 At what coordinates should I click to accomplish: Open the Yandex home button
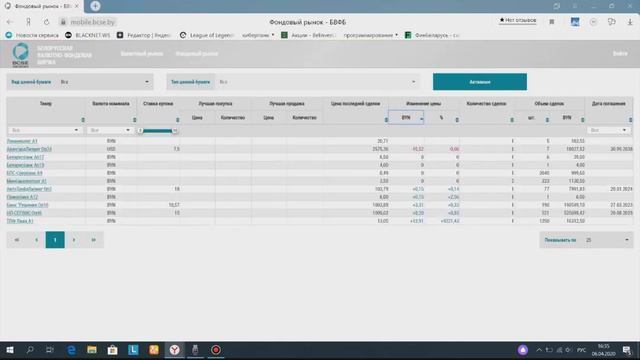28,22
